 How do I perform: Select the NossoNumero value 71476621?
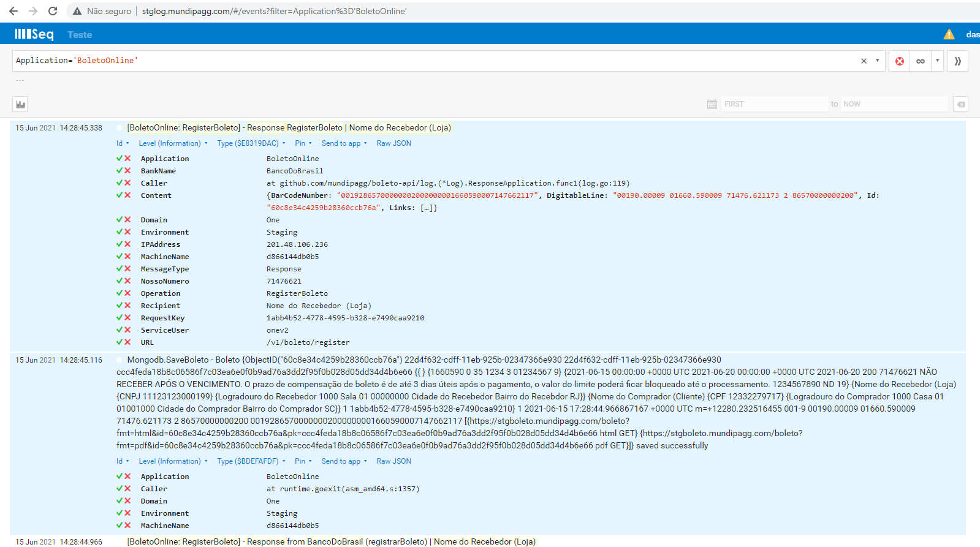[284, 281]
